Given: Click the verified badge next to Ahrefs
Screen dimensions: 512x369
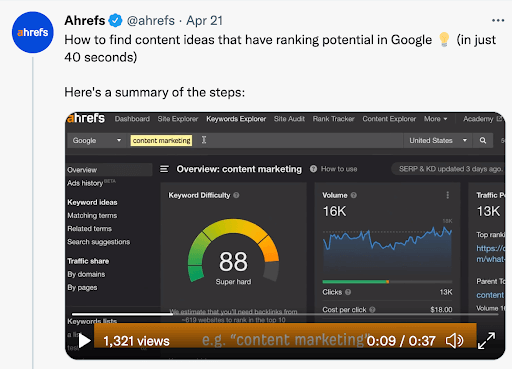Looking at the screenshot, I should coord(116,21).
